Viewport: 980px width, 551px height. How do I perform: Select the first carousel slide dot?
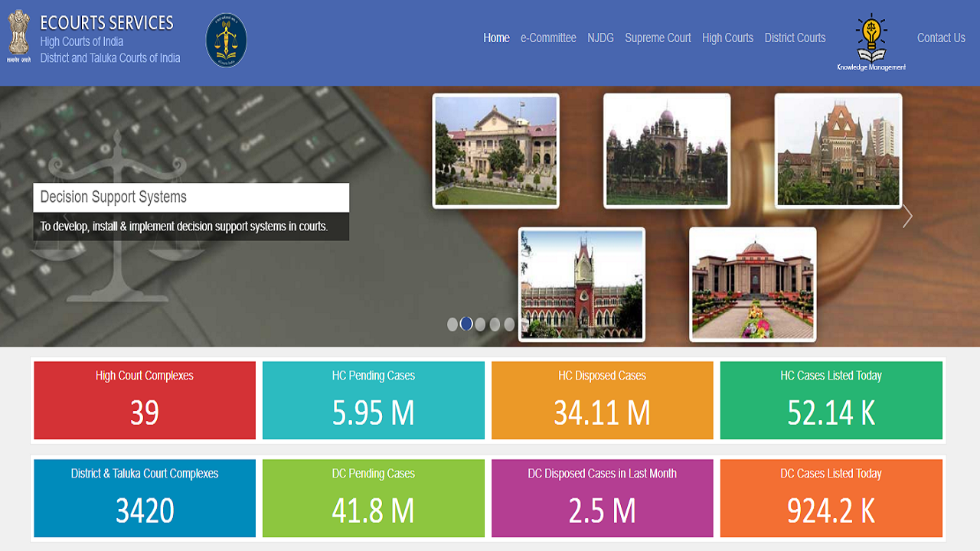point(452,324)
